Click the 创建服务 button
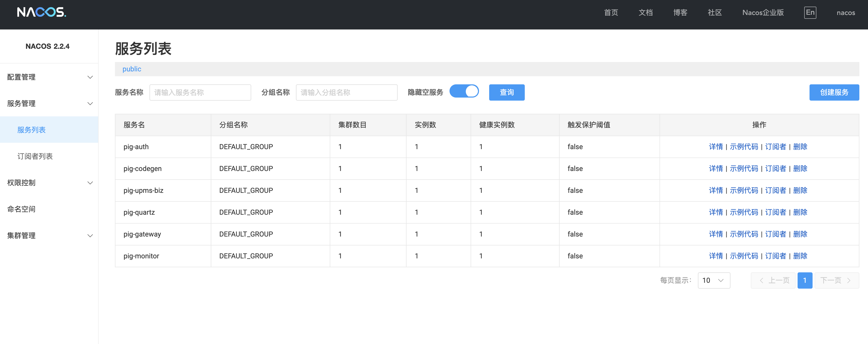The image size is (868, 344). pos(834,92)
